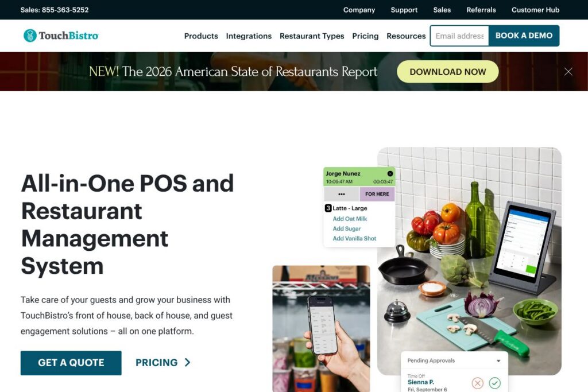The width and height of the screenshot is (588, 392).
Task: Expand the Restaurant Types menu
Action: point(312,36)
